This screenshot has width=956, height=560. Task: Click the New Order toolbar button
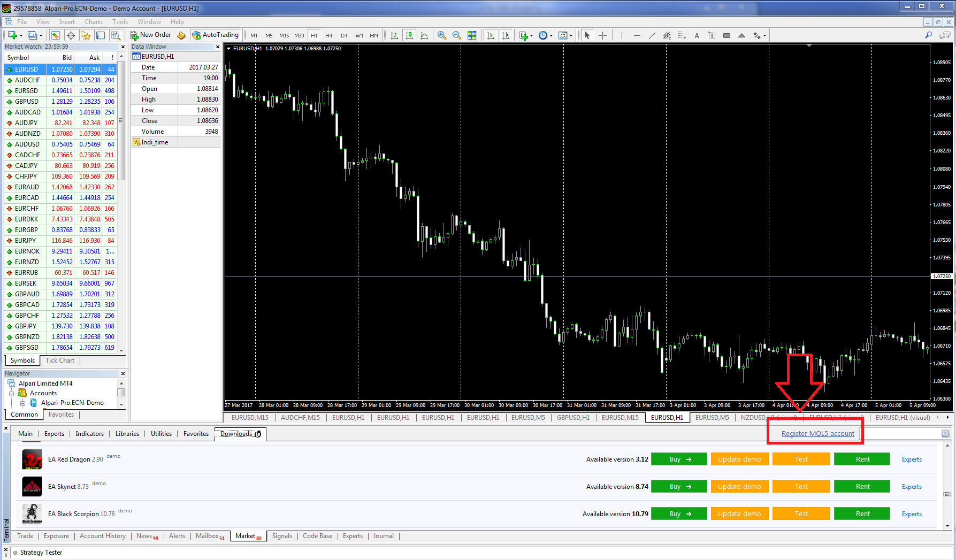pyautogui.click(x=150, y=35)
